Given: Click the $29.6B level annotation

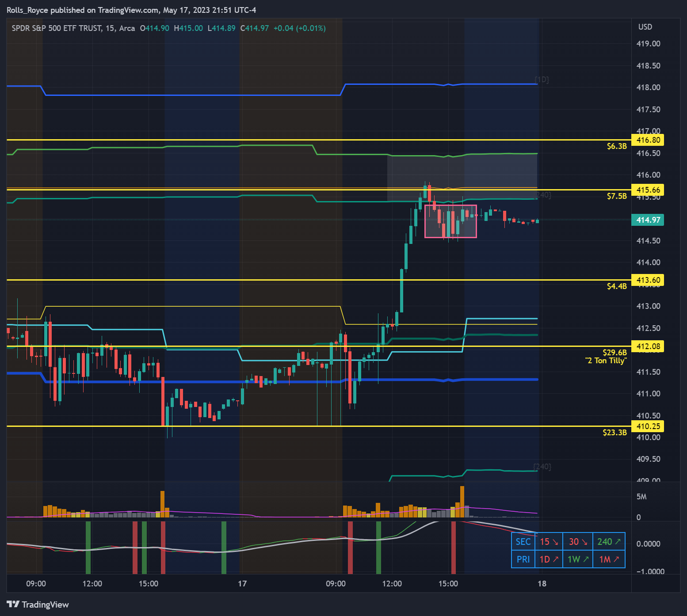Looking at the screenshot, I should point(615,353).
